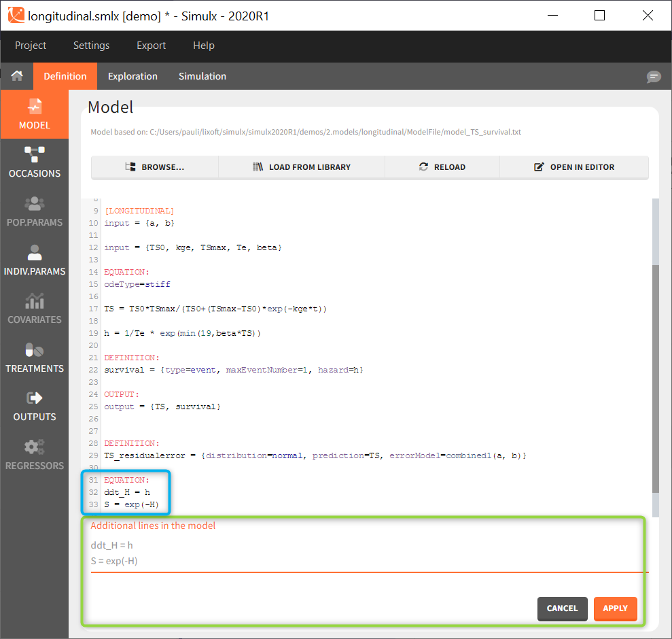Open the Export menu
The height and width of the screenshot is (639, 672).
tap(151, 46)
